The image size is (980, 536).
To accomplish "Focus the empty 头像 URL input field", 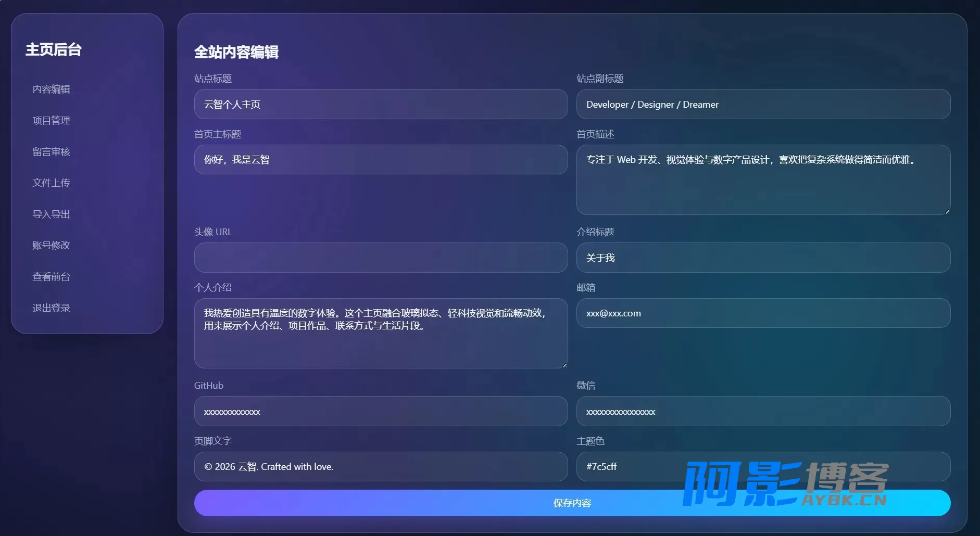I will tap(381, 258).
